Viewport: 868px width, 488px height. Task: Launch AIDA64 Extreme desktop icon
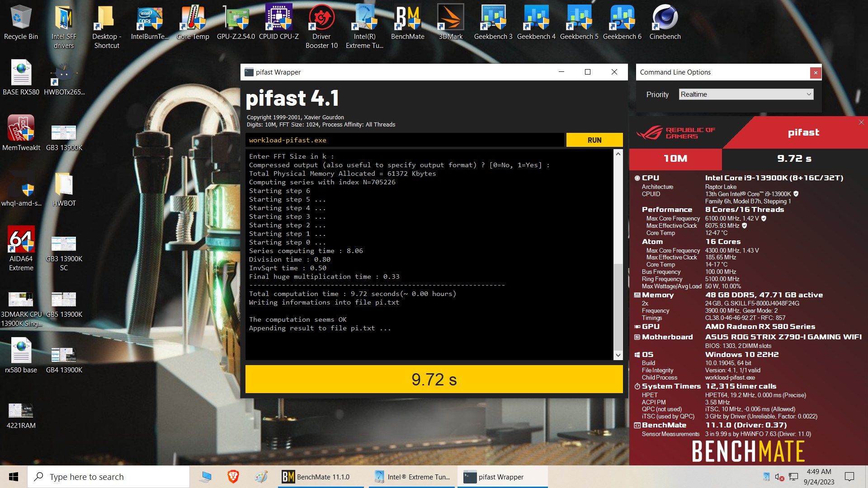(x=21, y=249)
